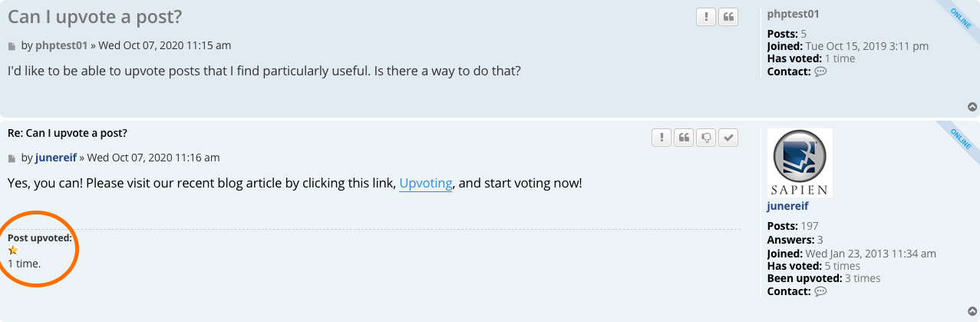Click thumbs-down icon to remove upvote
Viewport: 980px width, 322px height.
706,138
